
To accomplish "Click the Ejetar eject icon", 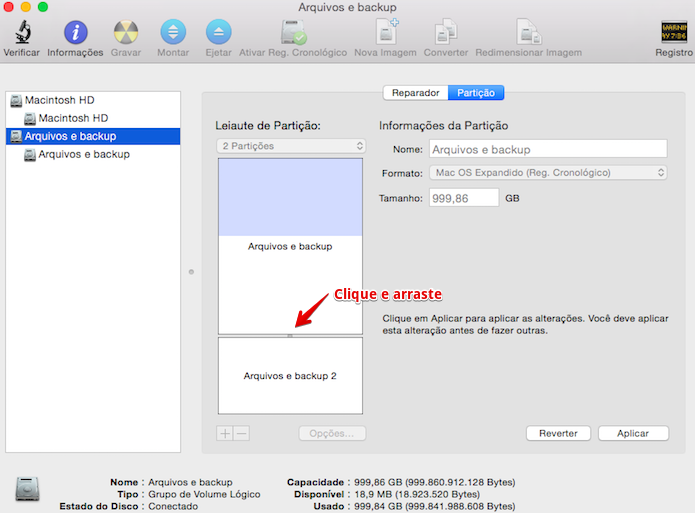I will coord(219,32).
